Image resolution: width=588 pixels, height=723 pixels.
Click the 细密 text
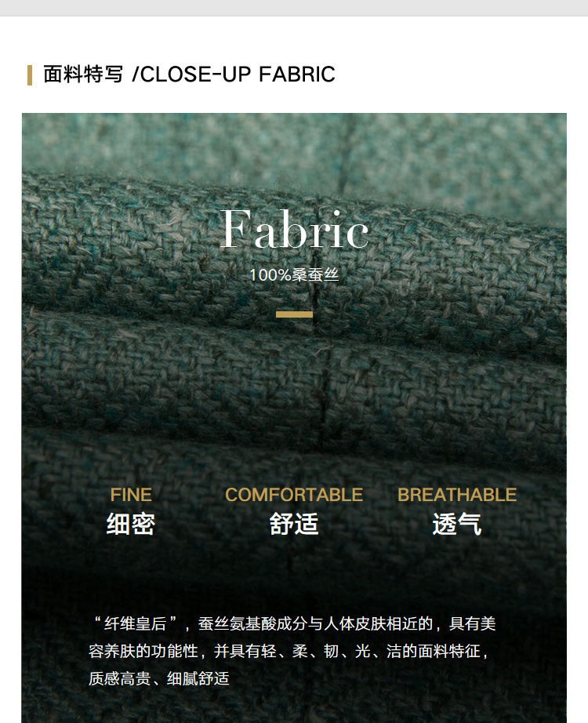(x=131, y=524)
